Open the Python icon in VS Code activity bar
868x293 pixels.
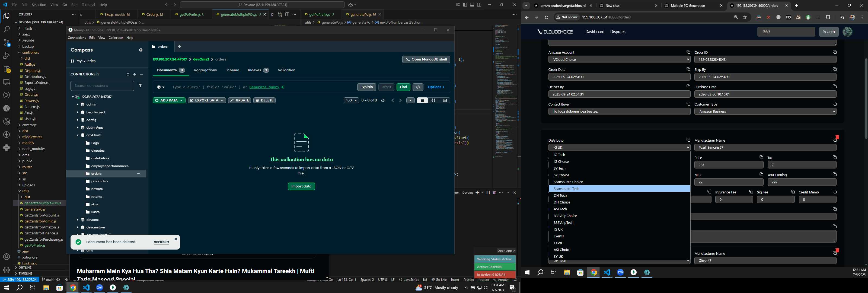(7, 148)
